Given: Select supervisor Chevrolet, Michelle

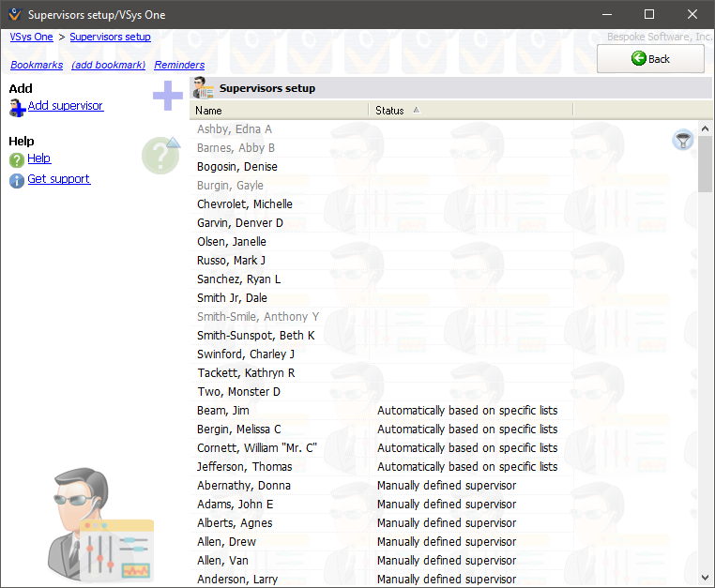Looking at the screenshot, I should pyautogui.click(x=245, y=204).
